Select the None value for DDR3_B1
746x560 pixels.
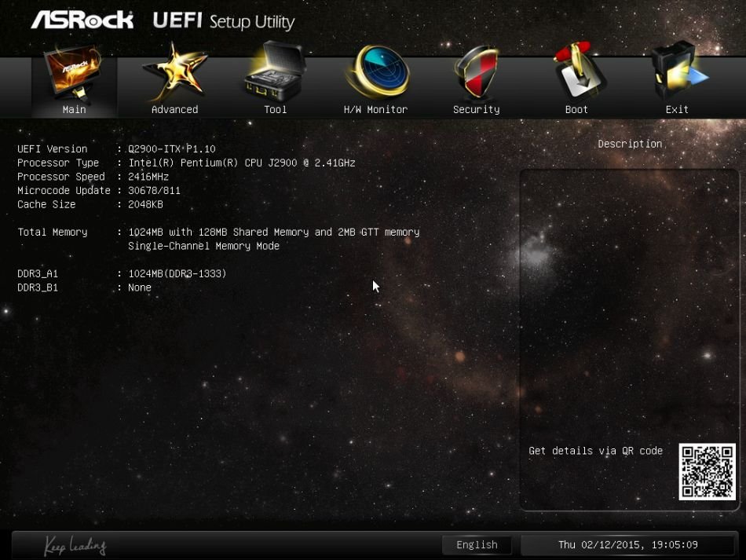pos(140,287)
